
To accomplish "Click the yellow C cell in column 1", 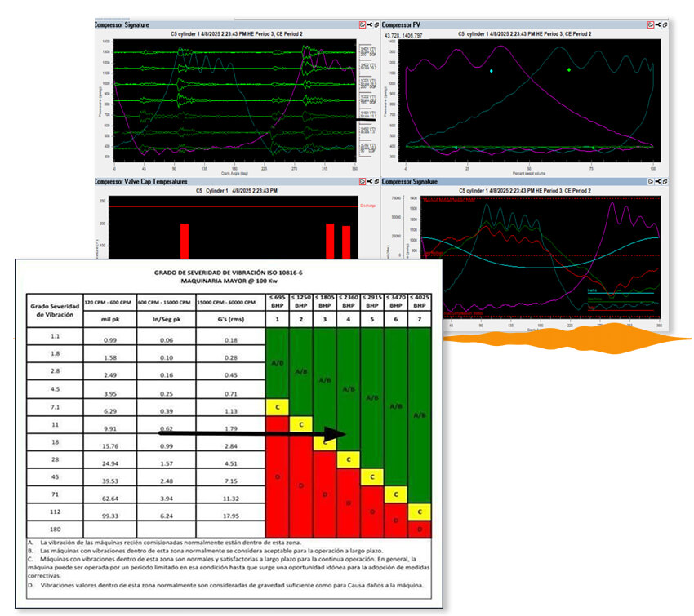I will coord(278,407).
